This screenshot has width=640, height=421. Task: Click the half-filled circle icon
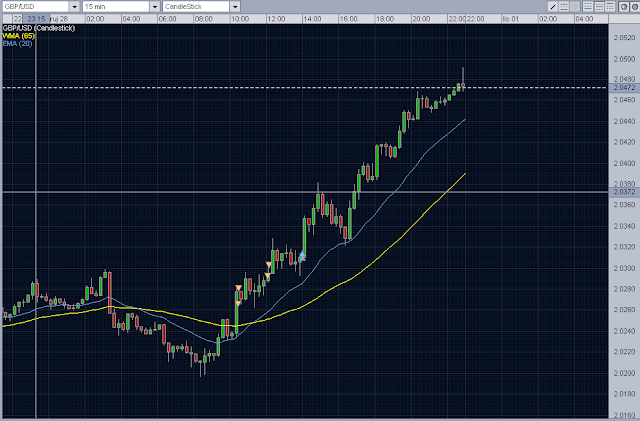[623, 7]
